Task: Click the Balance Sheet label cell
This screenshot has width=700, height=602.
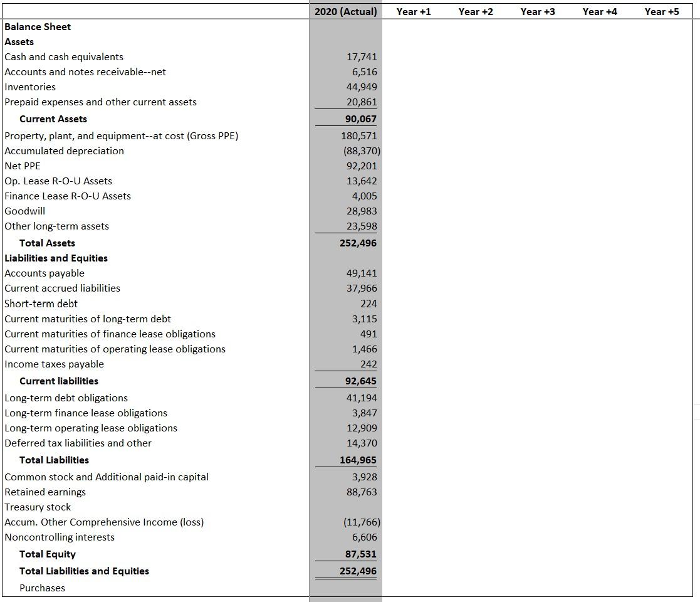Action: tap(38, 26)
